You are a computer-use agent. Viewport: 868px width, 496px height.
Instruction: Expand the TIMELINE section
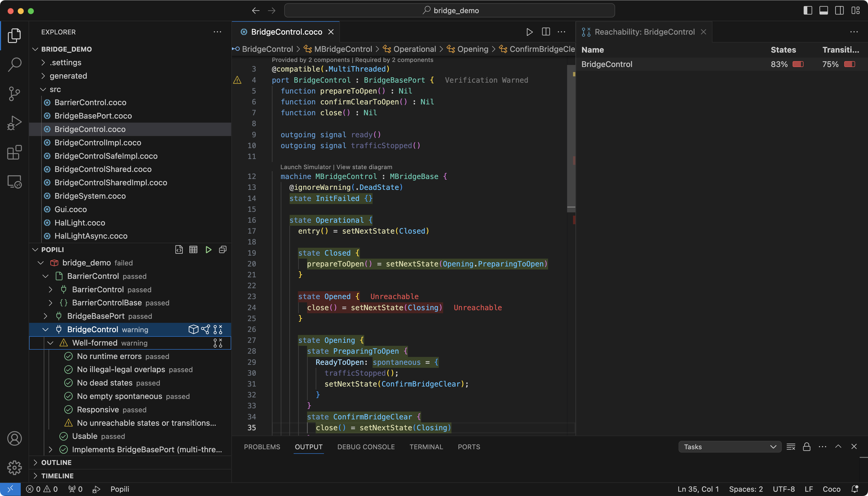coord(35,476)
